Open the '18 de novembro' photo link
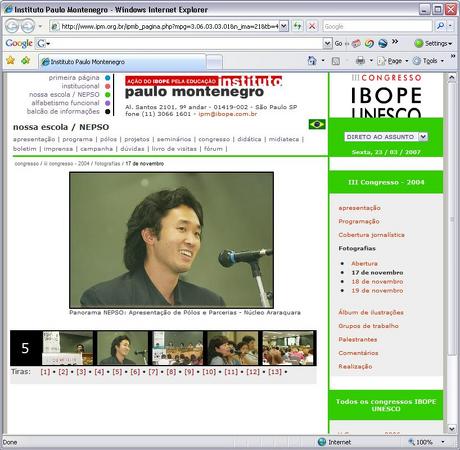 click(377, 282)
